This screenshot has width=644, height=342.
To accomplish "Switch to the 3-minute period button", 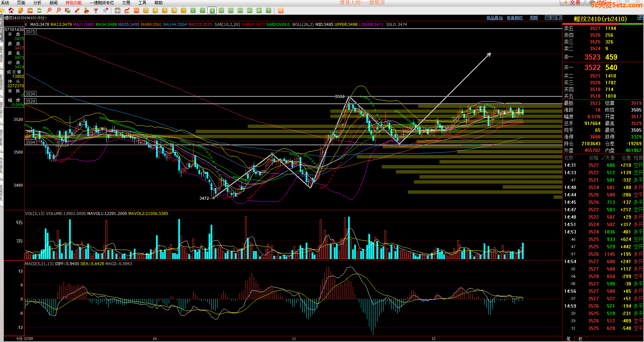I will coord(203,10).
